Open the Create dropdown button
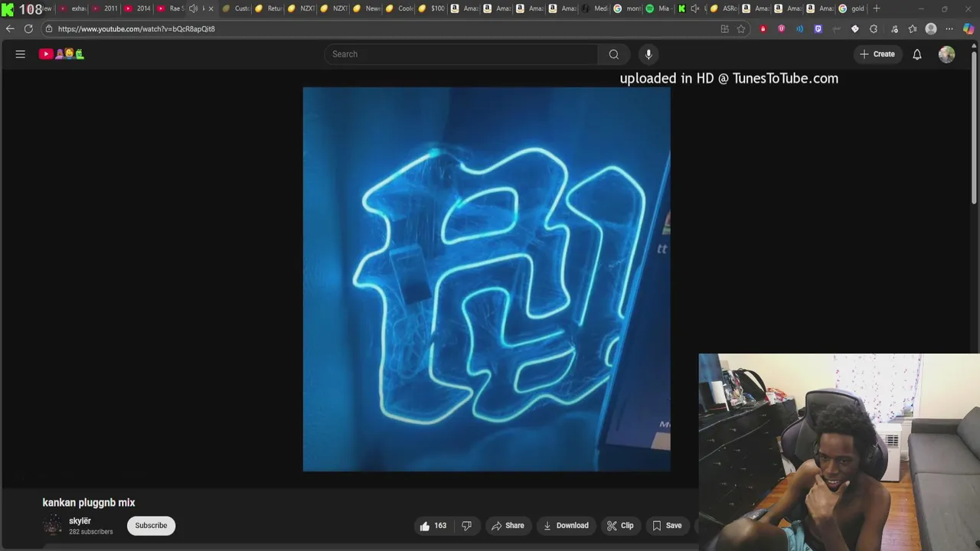 877,54
